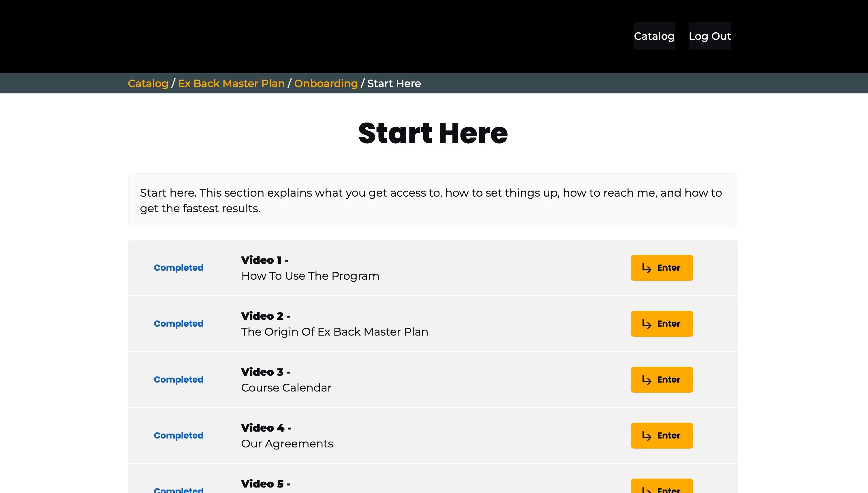Click the Enter arrow icon for Video 4
Screen dimensions: 868x493
coord(647,436)
